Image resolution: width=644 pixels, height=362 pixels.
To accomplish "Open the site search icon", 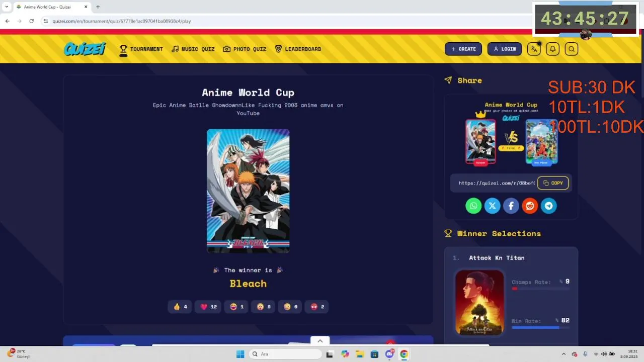I will tap(571, 49).
